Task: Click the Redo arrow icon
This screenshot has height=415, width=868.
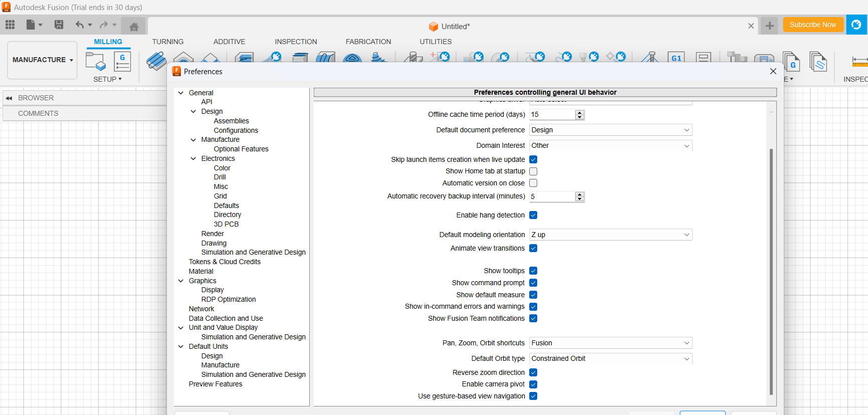Action: coord(104,25)
